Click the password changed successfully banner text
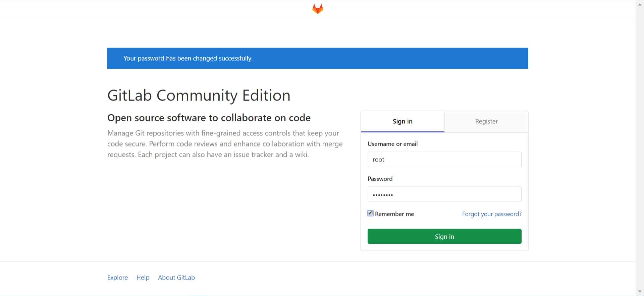The image size is (644, 296). [x=188, y=58]
